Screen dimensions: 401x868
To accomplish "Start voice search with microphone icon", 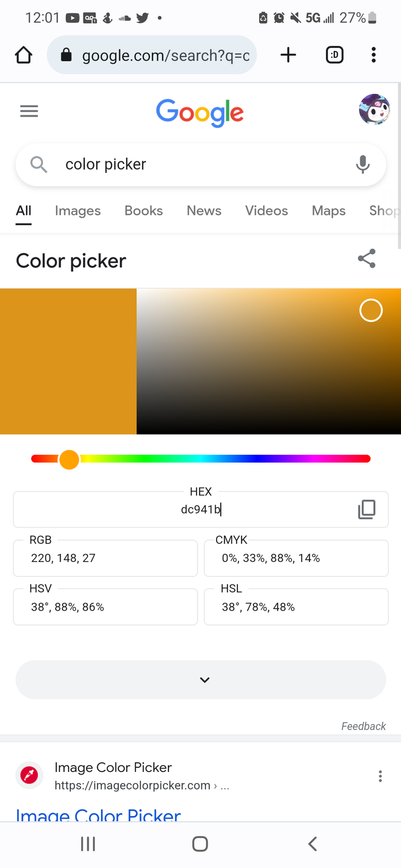I will pos(363,164).
